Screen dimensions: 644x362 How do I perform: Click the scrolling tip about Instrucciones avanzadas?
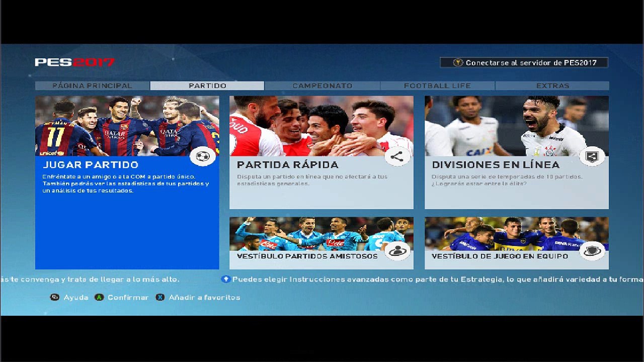coord(438,279)
